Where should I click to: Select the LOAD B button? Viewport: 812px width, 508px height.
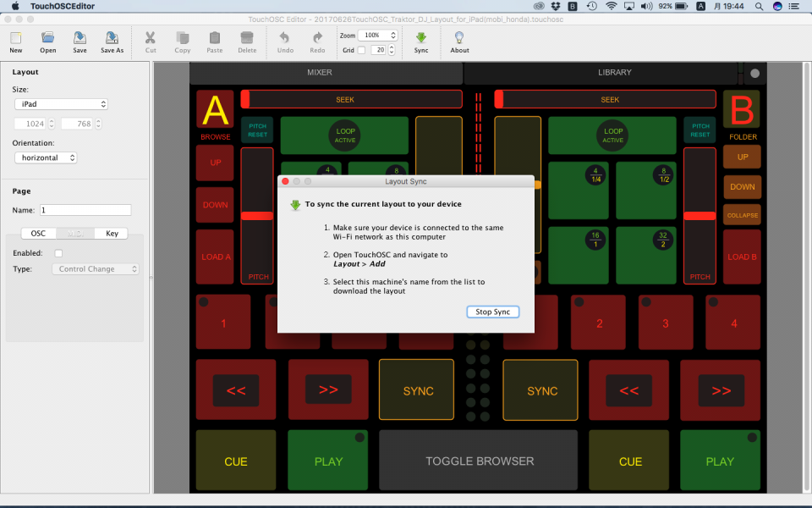742,257
